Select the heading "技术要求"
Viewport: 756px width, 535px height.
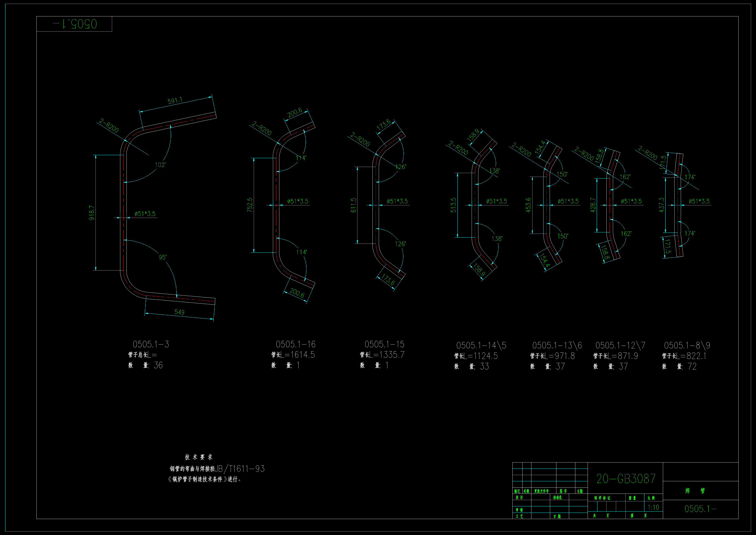click(199, 457)
